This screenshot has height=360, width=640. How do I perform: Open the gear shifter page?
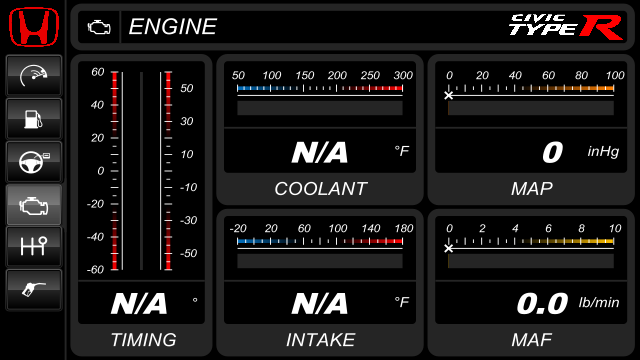pyautogui.click(x=34, y=247)
